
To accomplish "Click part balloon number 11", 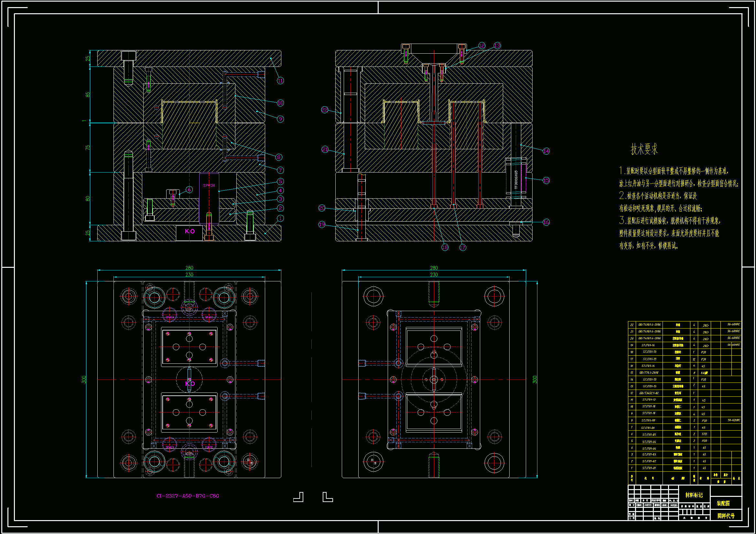I will pyautogui.click(x=280, y=81).
